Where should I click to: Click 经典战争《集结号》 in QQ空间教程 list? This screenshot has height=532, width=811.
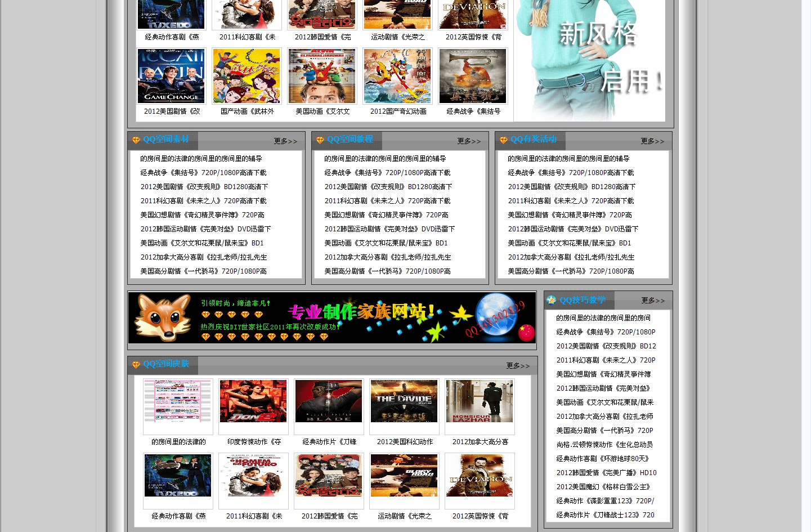tap(387, 173)
